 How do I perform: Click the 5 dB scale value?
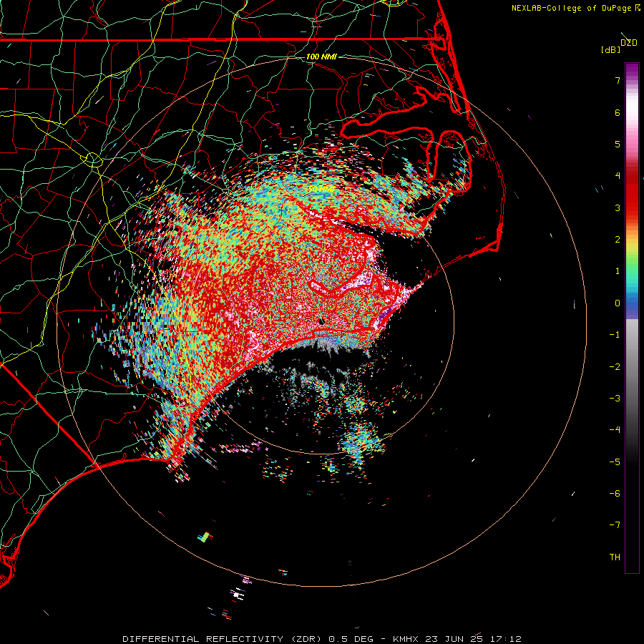click(618, 144)
